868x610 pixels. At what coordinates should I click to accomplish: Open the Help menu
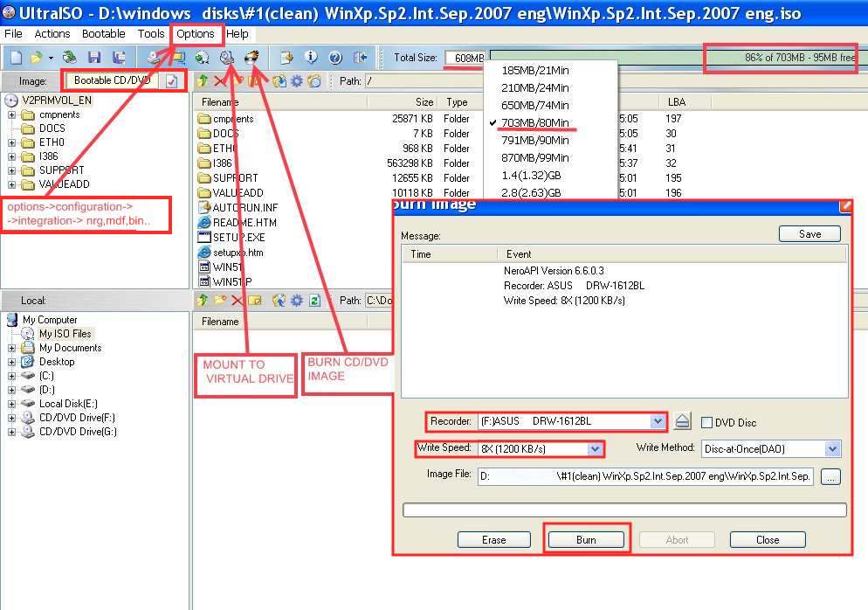237,34
